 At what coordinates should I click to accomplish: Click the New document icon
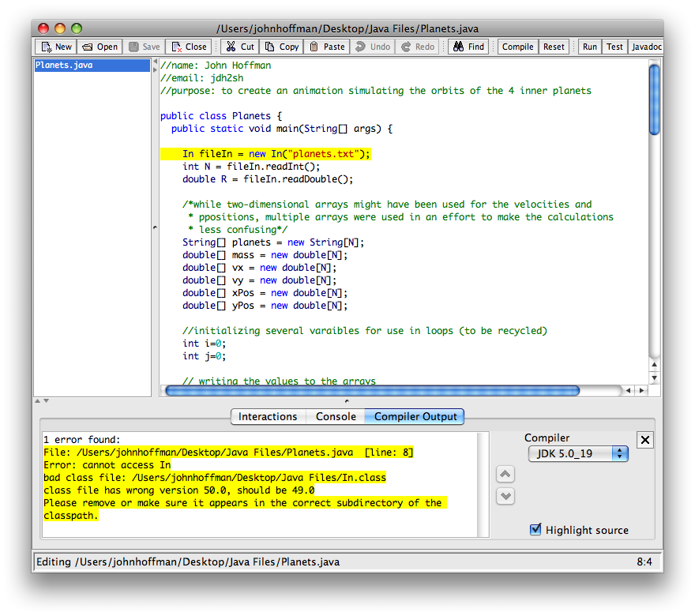click(47, 47)
